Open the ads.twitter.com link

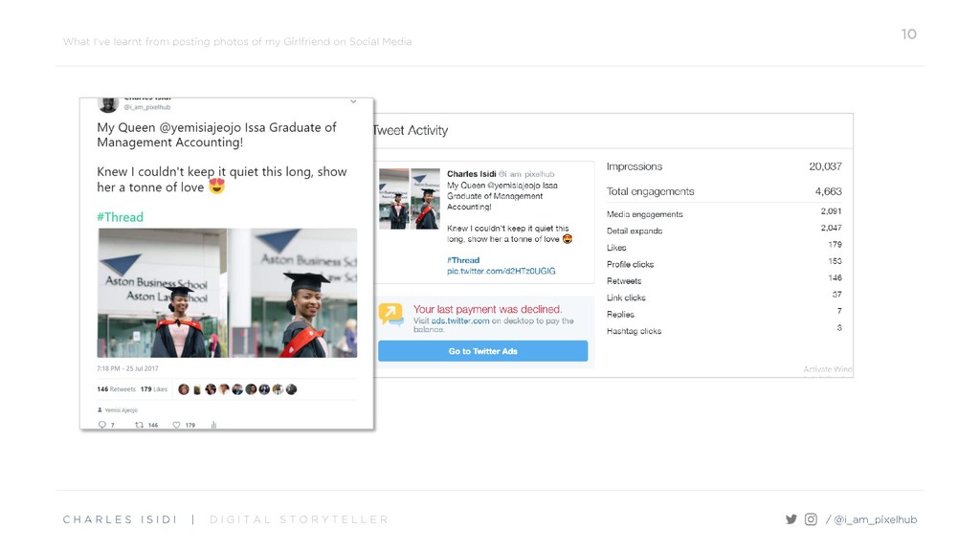(460, 320)
